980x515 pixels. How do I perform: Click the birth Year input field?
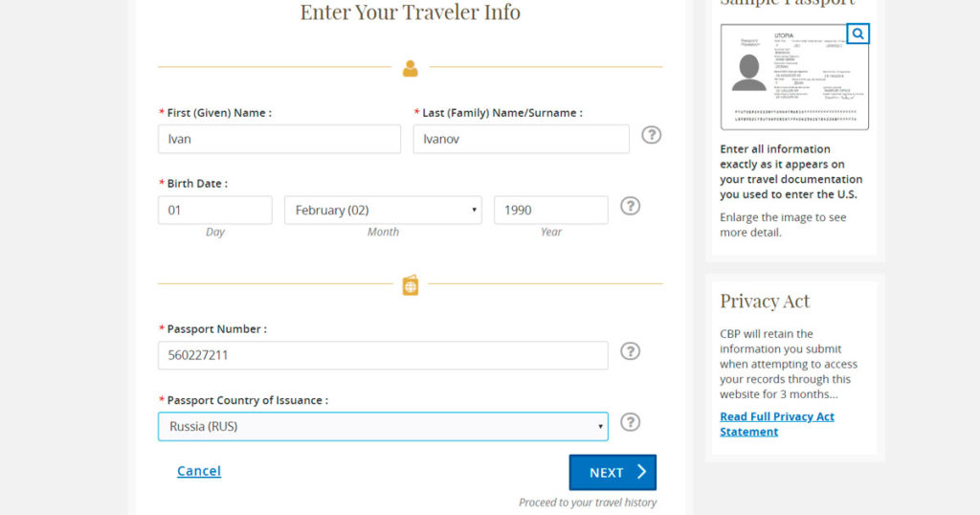click(x=550, y=211)
